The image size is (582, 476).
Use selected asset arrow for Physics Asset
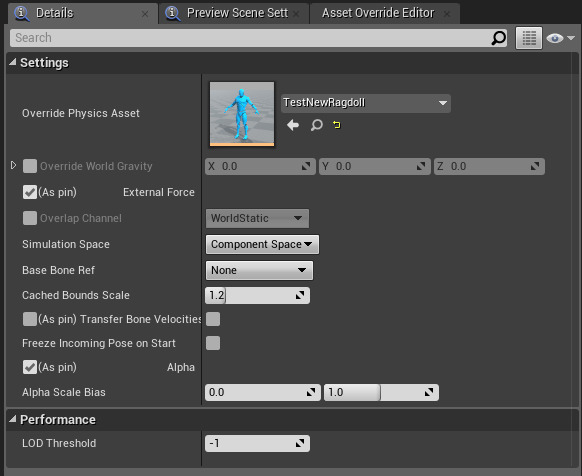293,125
